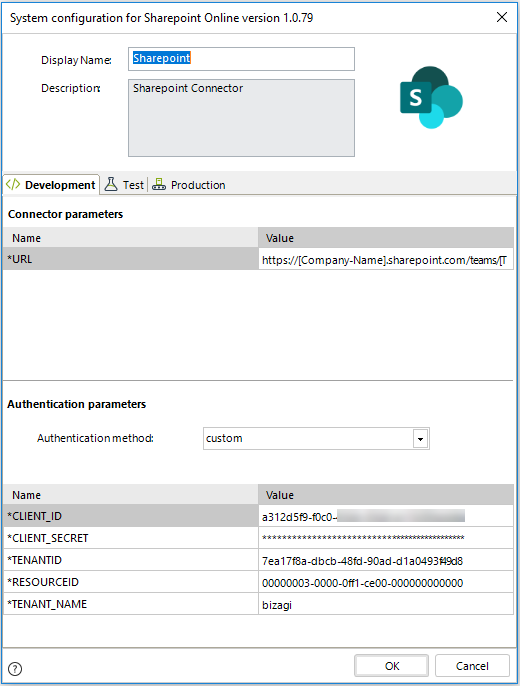Viewport: 520px width, 686px height.
Task: Click the Authentication parameters heading
Action: 77,404
